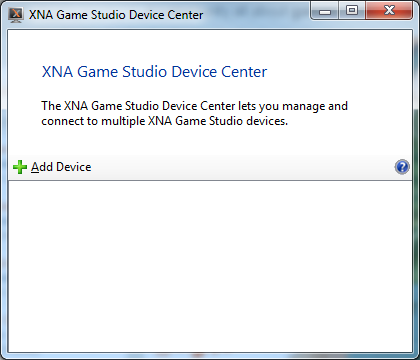Click inside the empty device list area
The image size is (420, 360).
coord(210,266)
